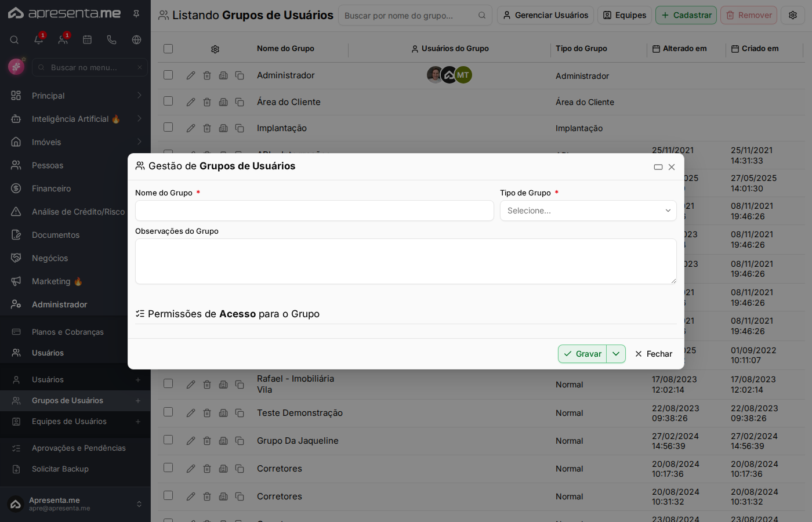Click the Equipes button in header
Viewport: 812px width, 522px height.
coord(625,15)
